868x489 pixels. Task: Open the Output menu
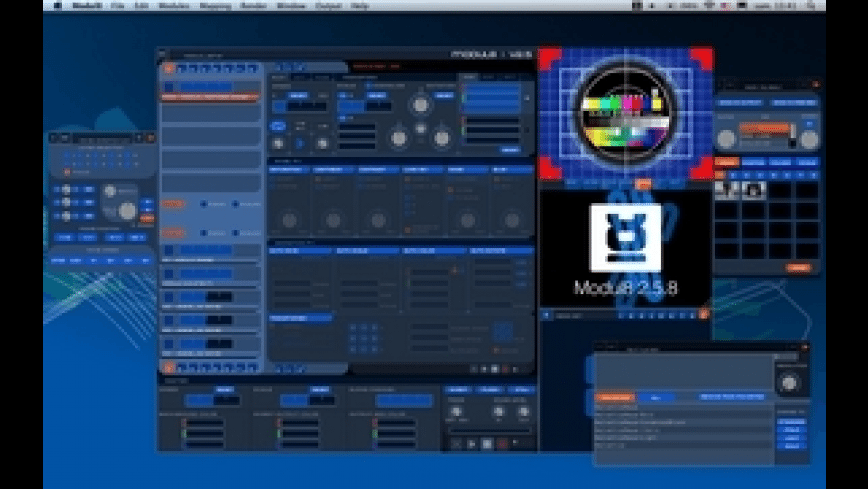coord(328,6)
